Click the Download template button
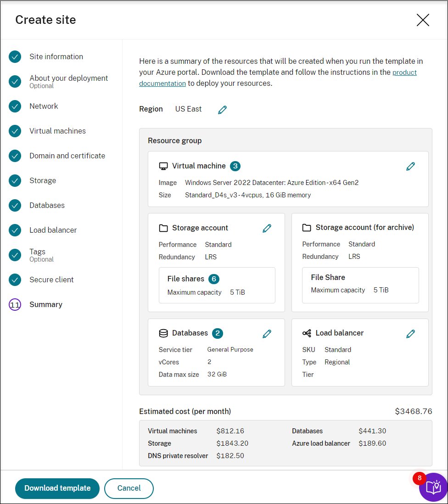Image resolution: width=448 pixels, height=504 pixels. 57,488
